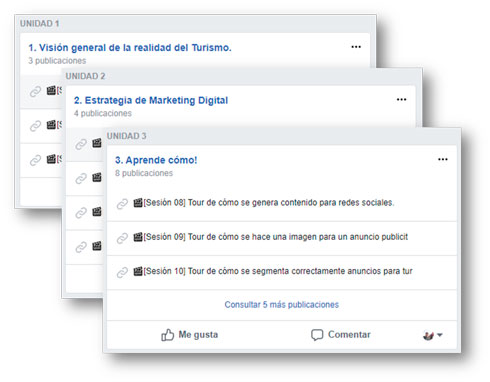The image size is (490, 382).
Task: Click the 'UNIDAD 2' header label
Action: click(x=85, y=76)
